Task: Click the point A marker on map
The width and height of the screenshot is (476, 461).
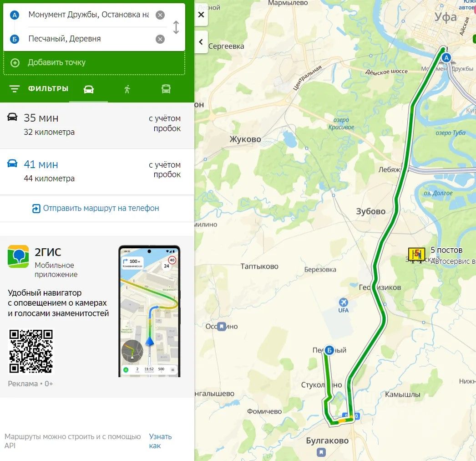Action: coord(446,58)
